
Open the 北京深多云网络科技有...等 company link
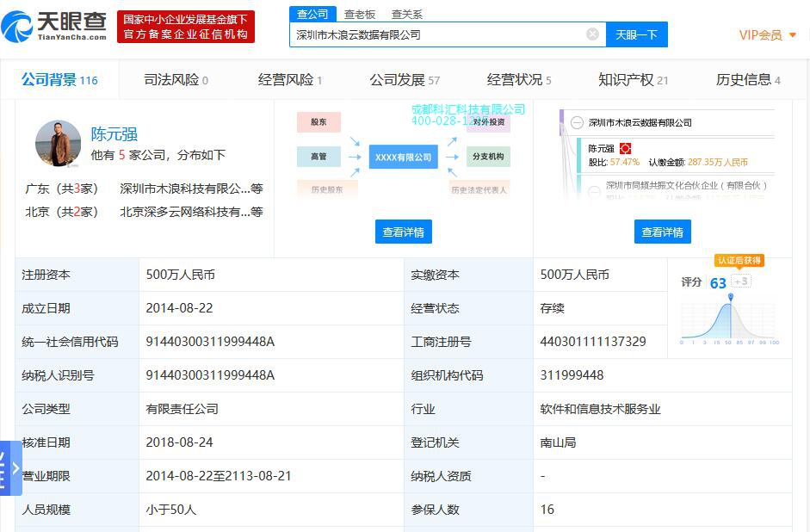[x=192, y=212]
